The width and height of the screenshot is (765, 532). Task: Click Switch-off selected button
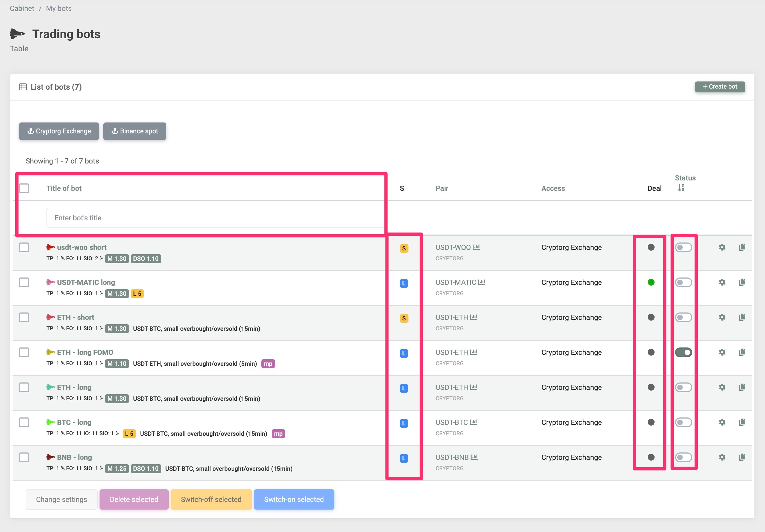click(211, 499)
